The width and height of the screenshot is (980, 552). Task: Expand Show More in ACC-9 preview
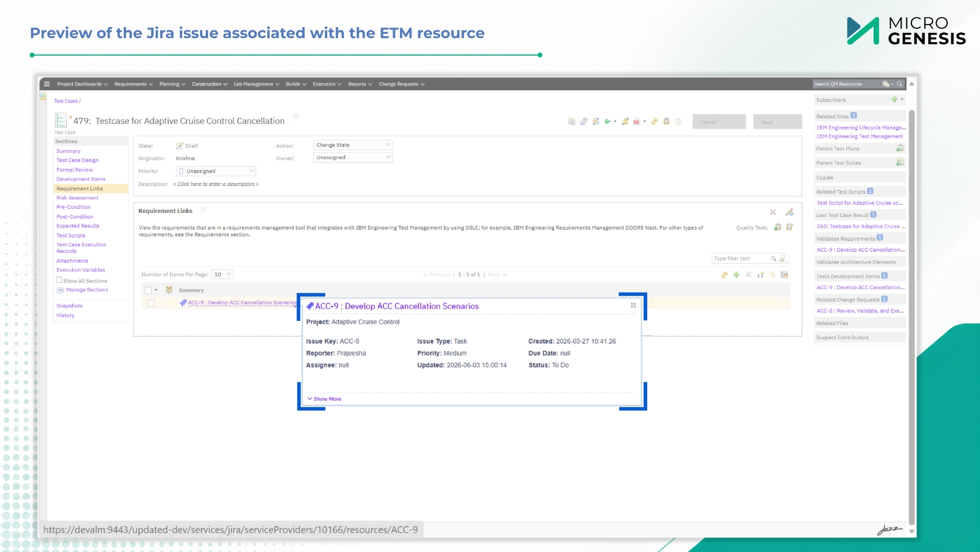(x=324, y=399)
